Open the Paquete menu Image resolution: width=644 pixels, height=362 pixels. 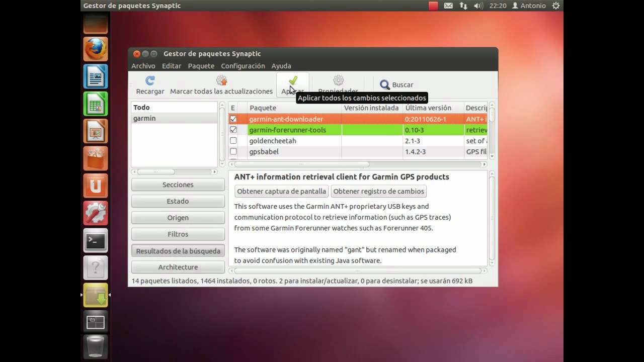[201, 66]
